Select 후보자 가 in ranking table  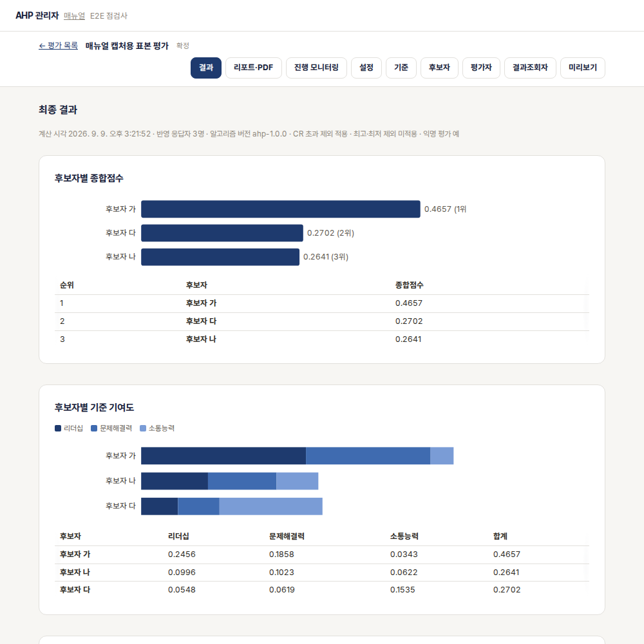click(201, 303)
